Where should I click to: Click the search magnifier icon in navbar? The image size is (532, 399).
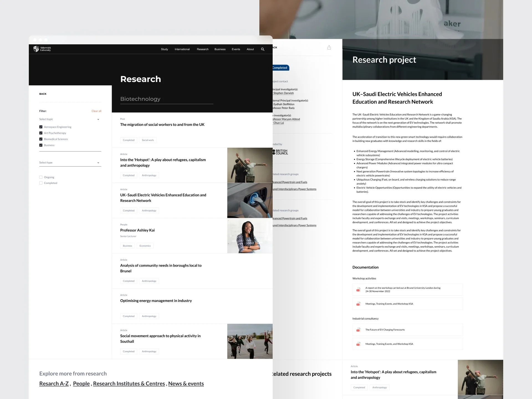[x=263, y=49]
